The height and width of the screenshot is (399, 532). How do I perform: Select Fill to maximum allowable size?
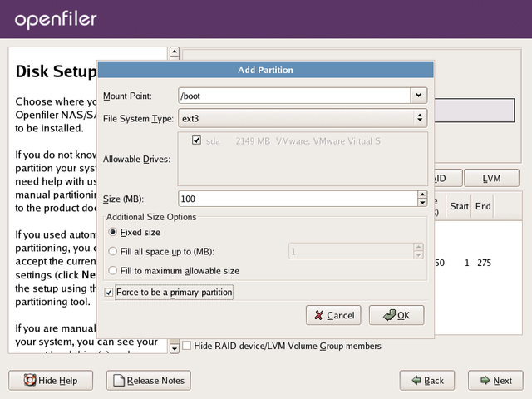pyautogui.click(x=113, y=270)
